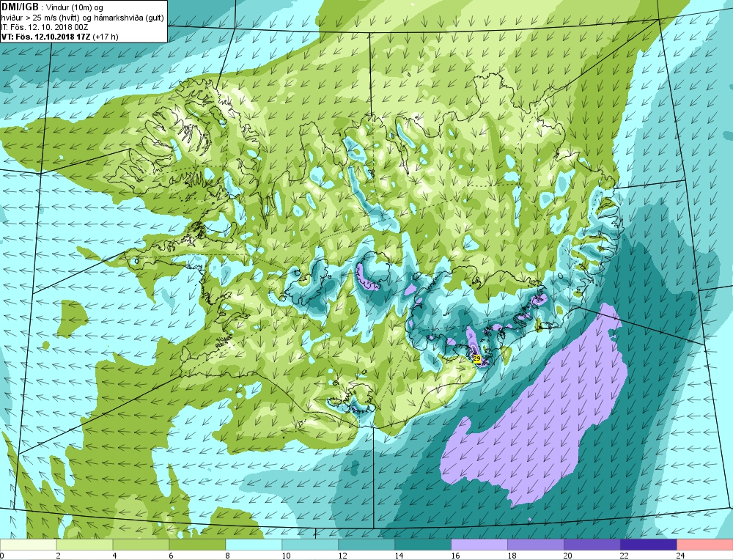Click the 'Vindur (10m) og' header text

(75, 7)
